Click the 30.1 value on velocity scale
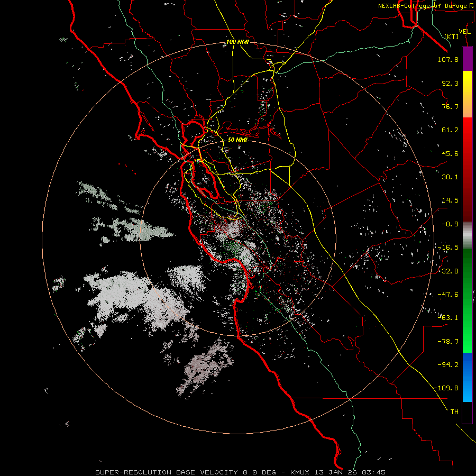Screen dimensions: 476x476 pyautogui.click(x=450, y=177)
